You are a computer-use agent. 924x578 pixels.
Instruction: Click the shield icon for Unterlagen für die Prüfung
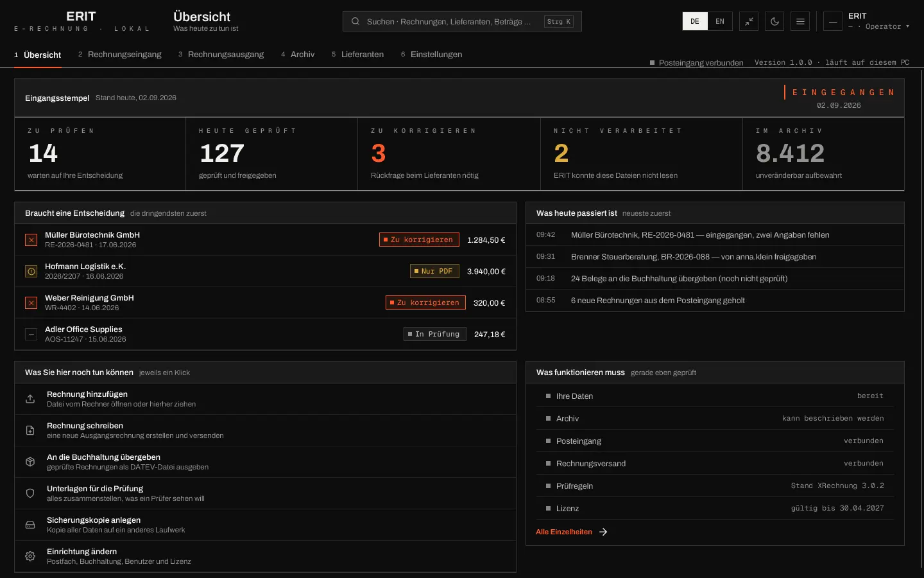click(30, 493)
